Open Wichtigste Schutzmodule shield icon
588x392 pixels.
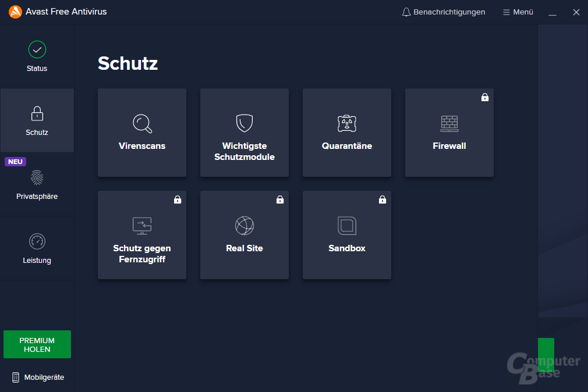tap(245, 123)
